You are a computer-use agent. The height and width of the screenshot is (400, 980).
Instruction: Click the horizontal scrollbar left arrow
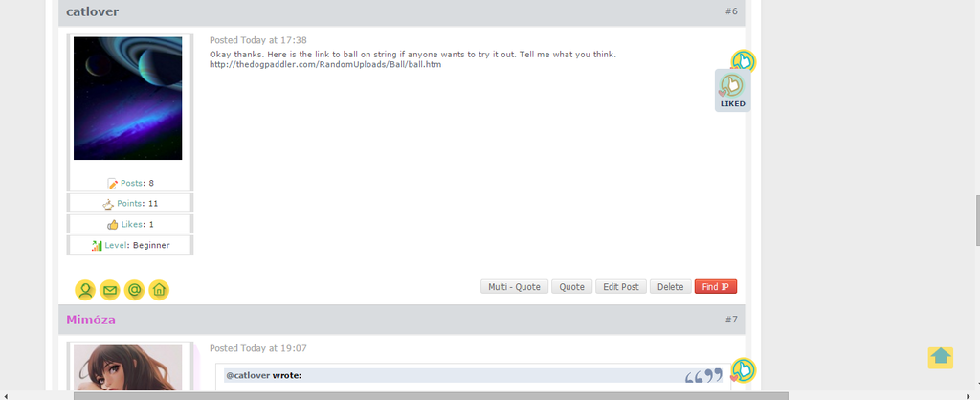point(5,395)
